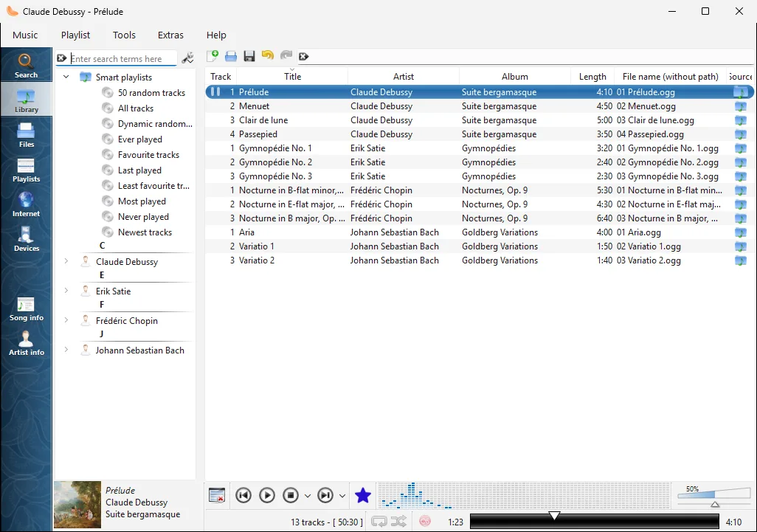The width and height of the screenshot is (757, 532).
Task: Collapse the Smart playlists tree node
Action: (x=66, y=77)
